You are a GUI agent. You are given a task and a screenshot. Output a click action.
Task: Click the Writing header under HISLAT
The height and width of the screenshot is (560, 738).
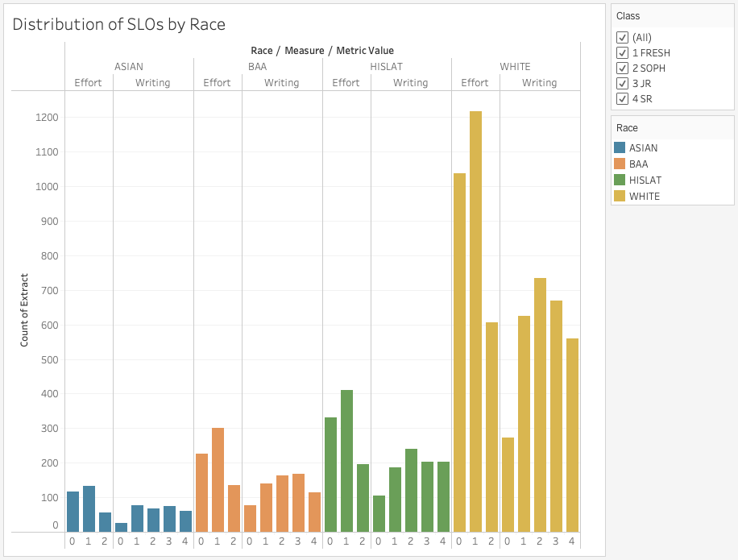coord(410,83)
